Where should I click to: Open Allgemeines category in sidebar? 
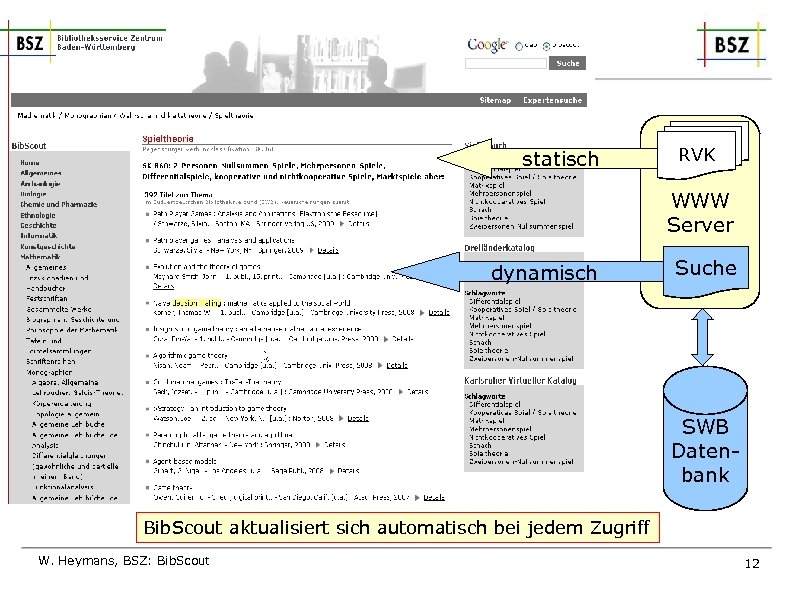(x=41, y=173)
